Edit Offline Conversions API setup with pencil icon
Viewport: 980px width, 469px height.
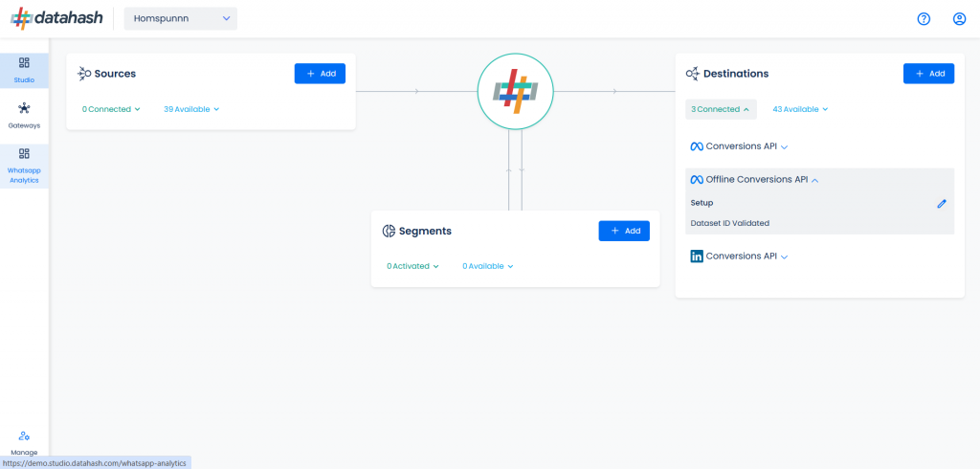point(942,203)
